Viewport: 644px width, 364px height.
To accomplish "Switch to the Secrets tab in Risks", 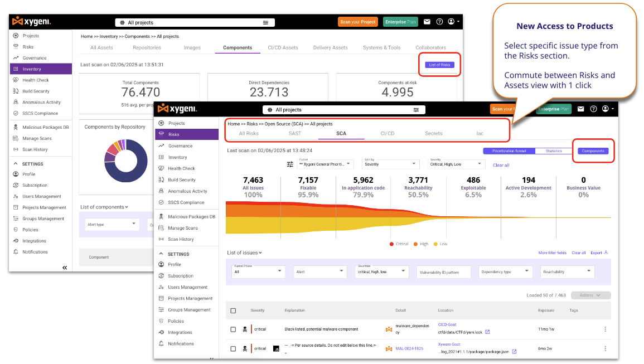I will (x=433, y=133).
